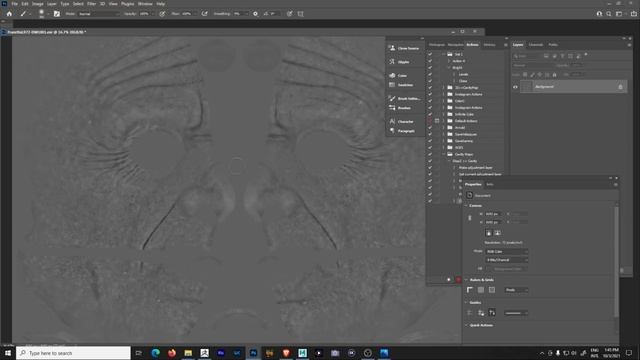Set landscape canvas orientation
This screenshot has width=640, height=360.
coord(498,233)
